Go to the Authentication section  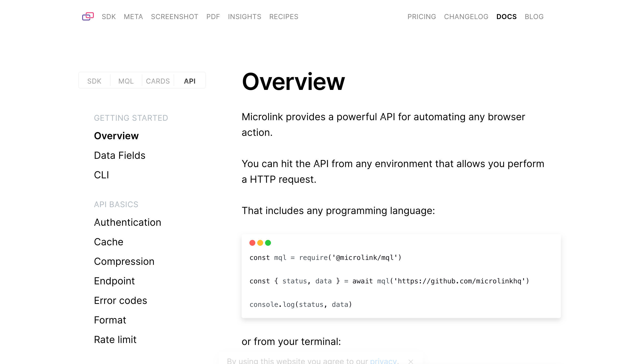[127, 223]
